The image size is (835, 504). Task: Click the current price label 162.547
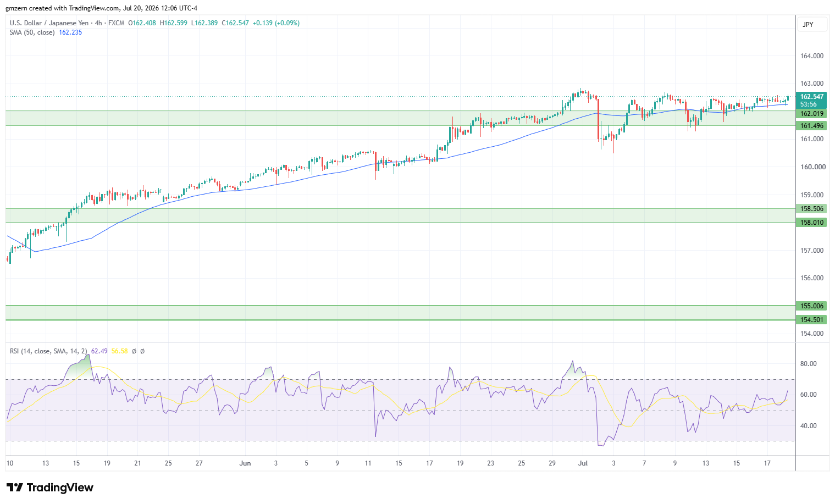coord(811,97)
